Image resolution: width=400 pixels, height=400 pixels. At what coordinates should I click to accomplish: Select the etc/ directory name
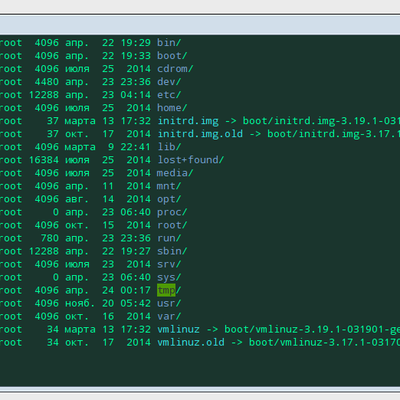(x=169, y=95)
